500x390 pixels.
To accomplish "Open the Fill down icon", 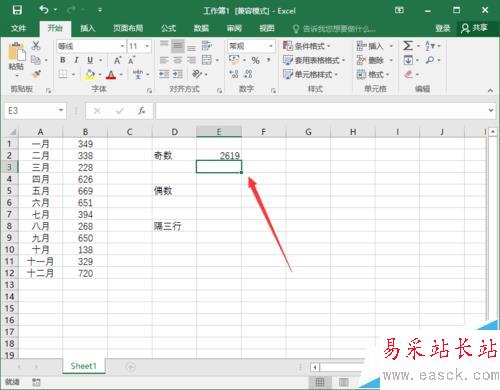I will 408,60.
